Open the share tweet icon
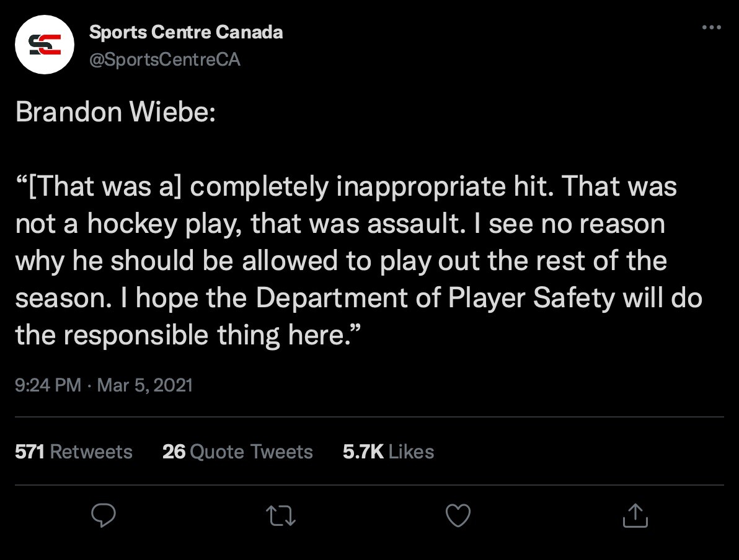The image size is (739, 560). pyautogui.click(x=635, y=515)
